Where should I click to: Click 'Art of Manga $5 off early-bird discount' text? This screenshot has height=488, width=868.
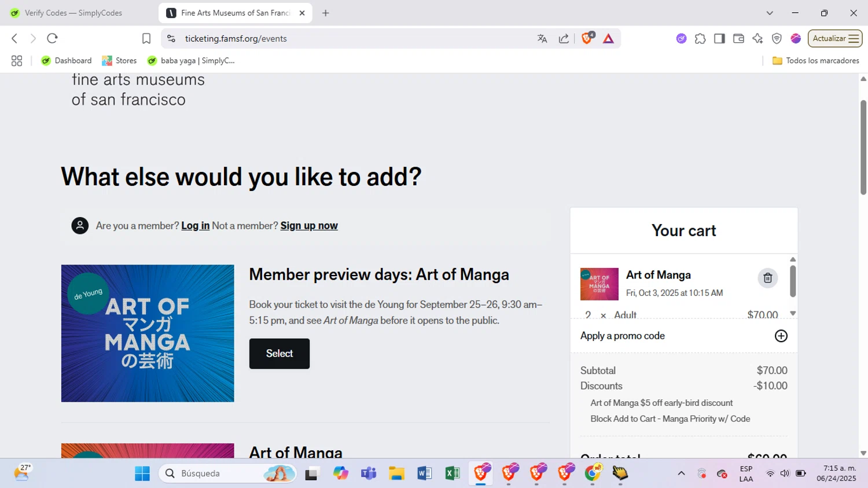coord(661,403)
